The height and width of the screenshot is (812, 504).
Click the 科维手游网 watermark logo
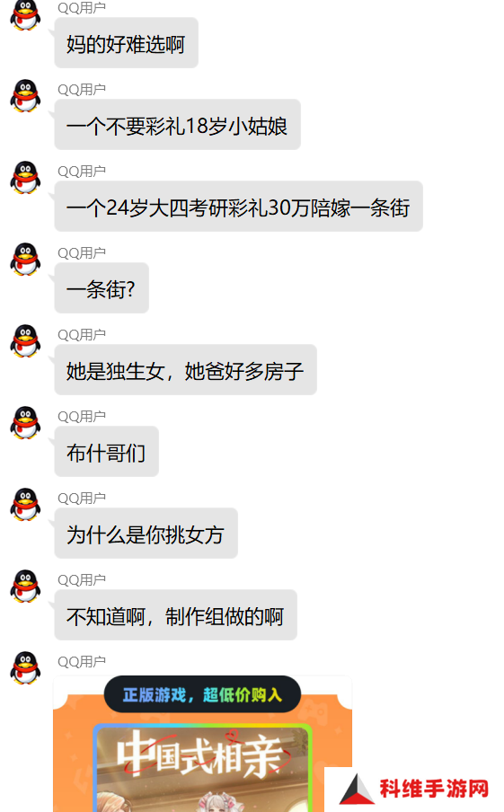pyautogui.click(x=414, y=790)
